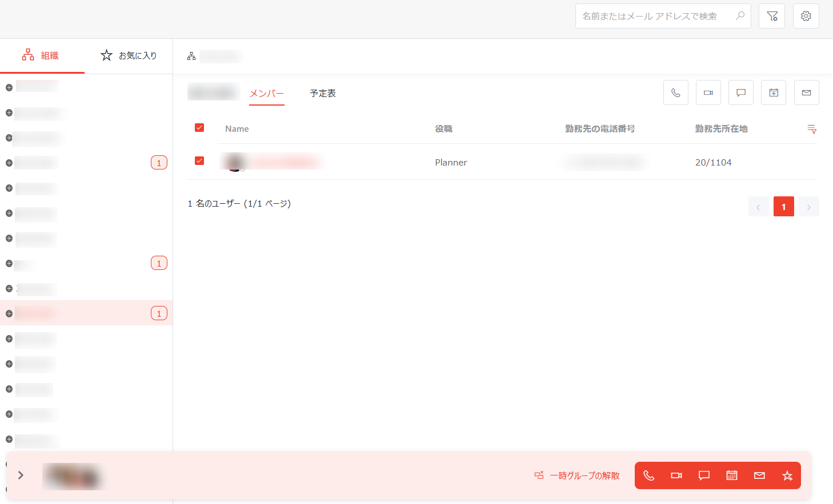Click the red bar calendar icon
This screenshot has height=504, width=833.
coord(732,475)
